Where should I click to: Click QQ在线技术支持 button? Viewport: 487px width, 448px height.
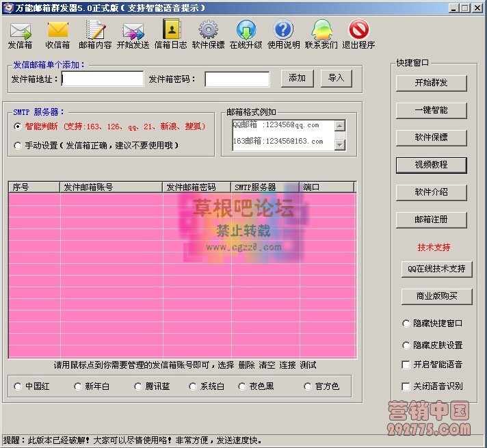click(436, 269)
